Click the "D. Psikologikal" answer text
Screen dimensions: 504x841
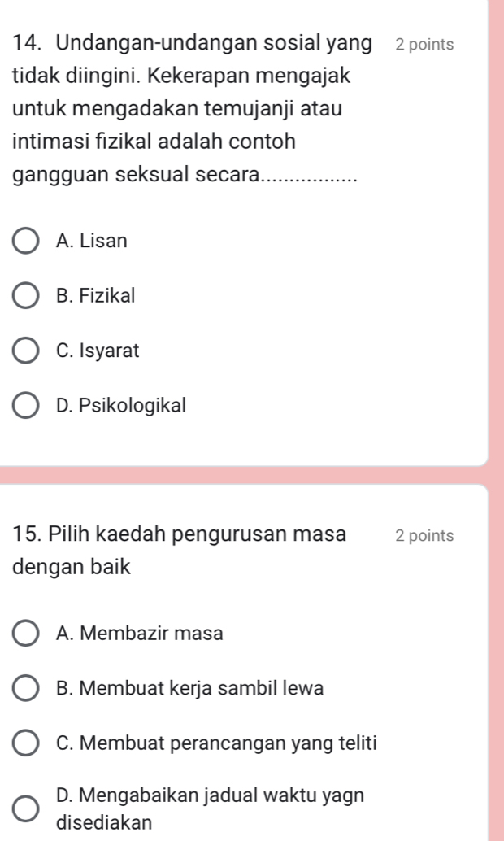(121, 405)
